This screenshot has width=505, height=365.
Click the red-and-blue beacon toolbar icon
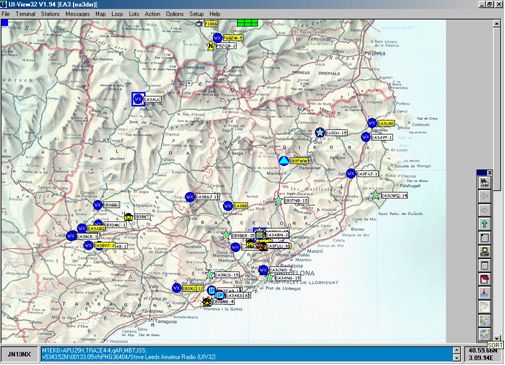(484, 293)
